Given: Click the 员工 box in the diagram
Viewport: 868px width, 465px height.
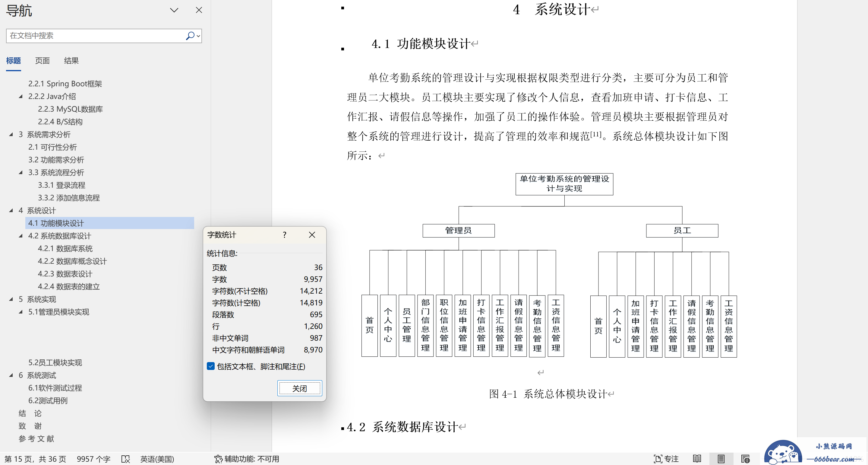Looking at the screenshot, I should click(682, 231).
